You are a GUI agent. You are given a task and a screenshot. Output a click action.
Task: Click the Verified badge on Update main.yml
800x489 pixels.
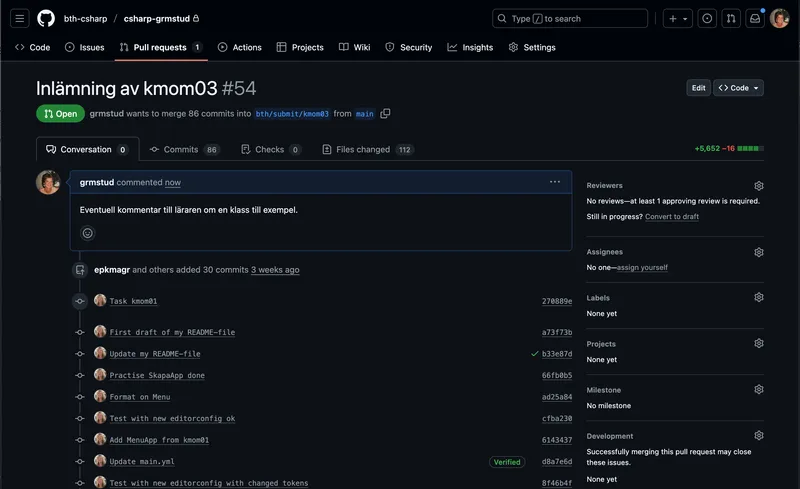pos(507,462)
